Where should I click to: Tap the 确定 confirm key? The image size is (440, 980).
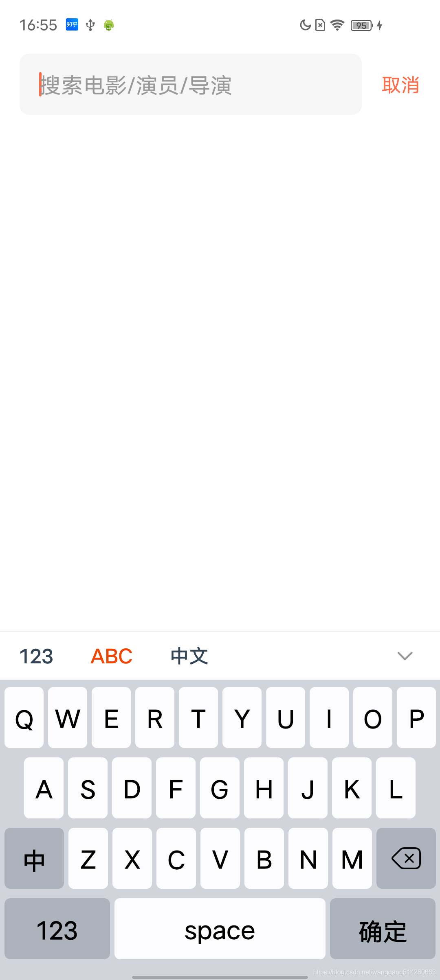click(x=383, y=929)
